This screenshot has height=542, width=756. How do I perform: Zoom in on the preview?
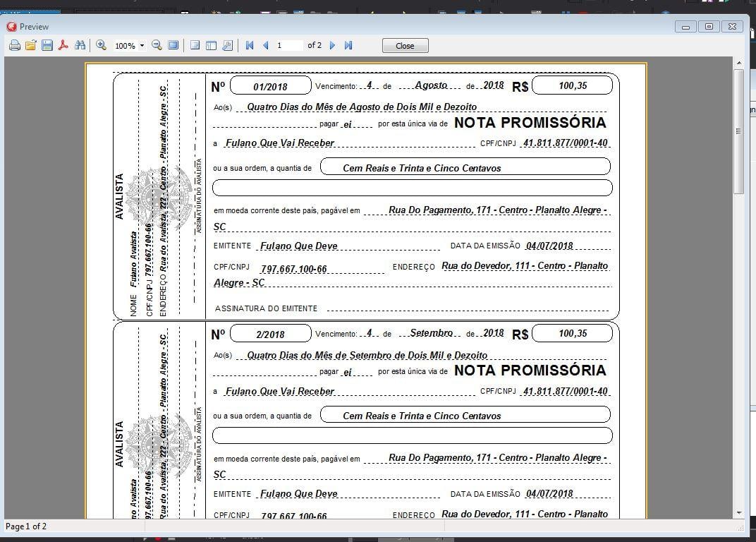point(101,45)
